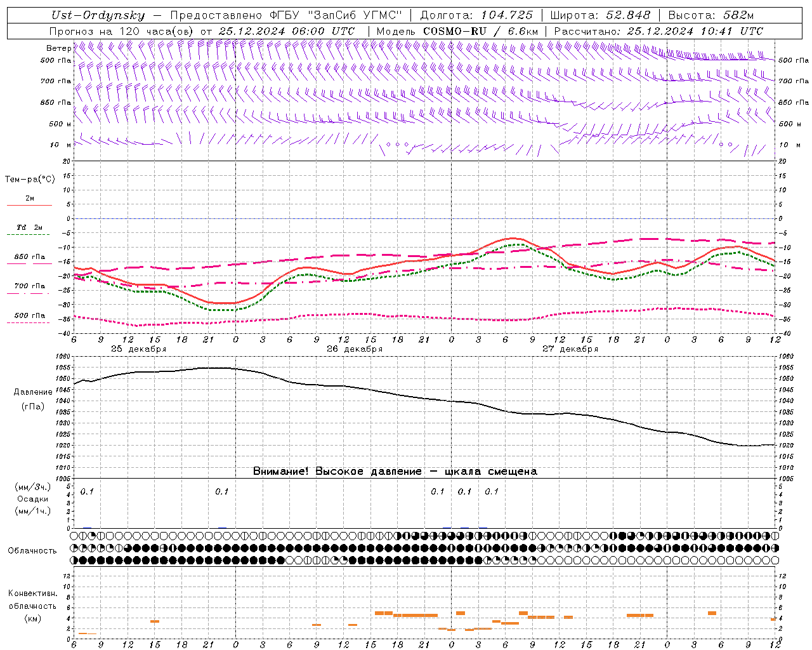Viewport: 812px width, 650px height.
Task: Click the 'Широта: 52.848' header field
Action: point(600,15)
